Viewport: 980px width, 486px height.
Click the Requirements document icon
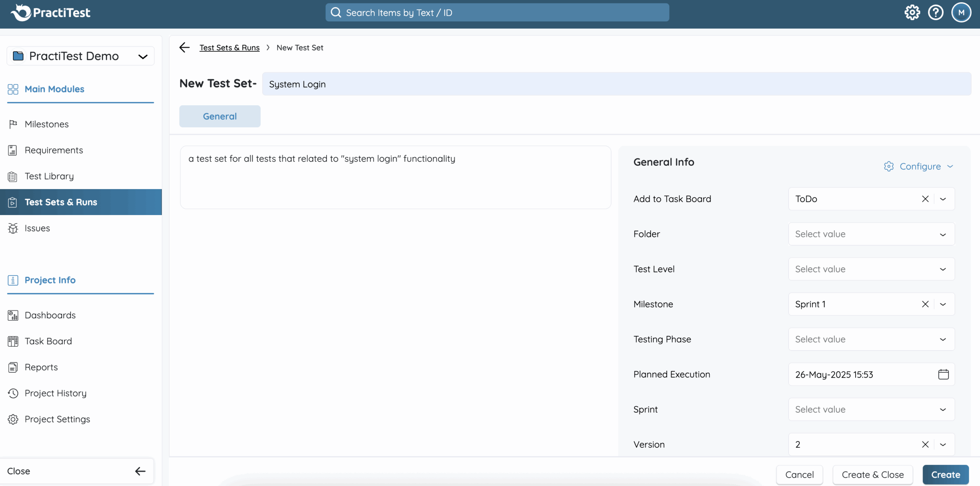coord(13,150)
